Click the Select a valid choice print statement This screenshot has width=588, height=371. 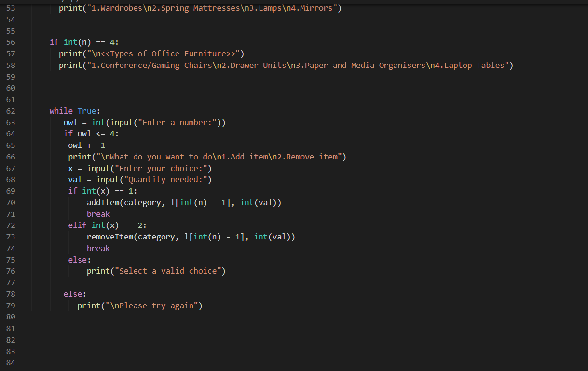pos(154,271)
